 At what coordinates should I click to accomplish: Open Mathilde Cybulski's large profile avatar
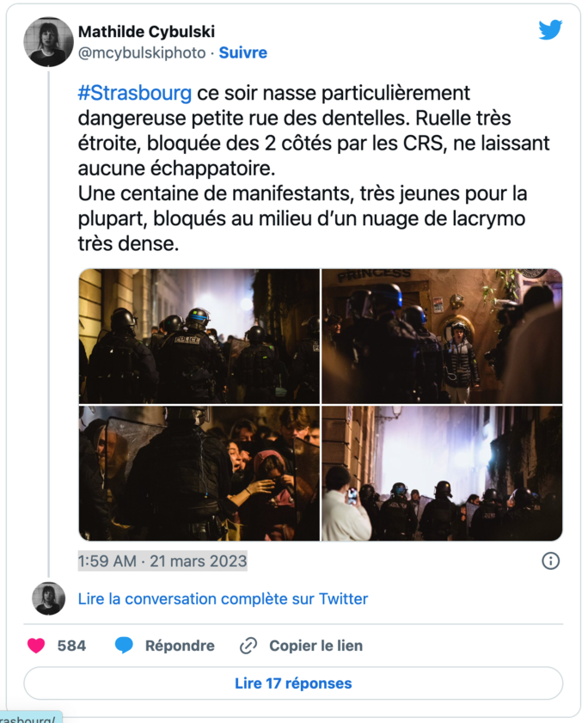click(x=48, y=41)
